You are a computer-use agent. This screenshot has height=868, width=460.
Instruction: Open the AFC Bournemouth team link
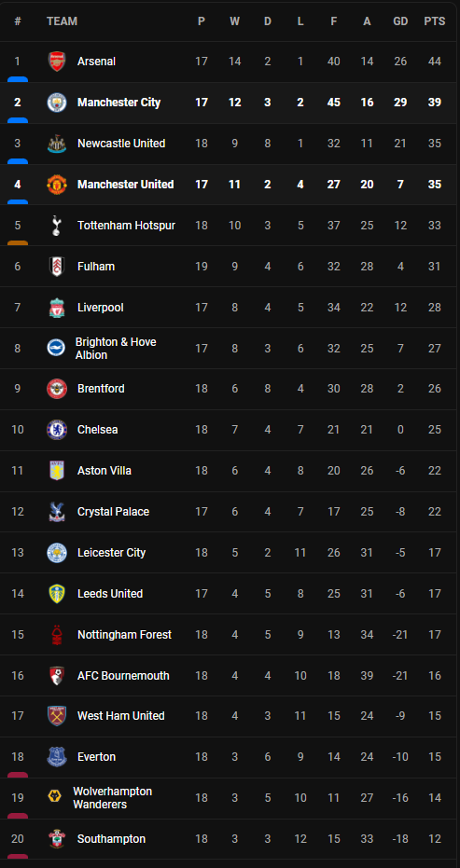123,675
